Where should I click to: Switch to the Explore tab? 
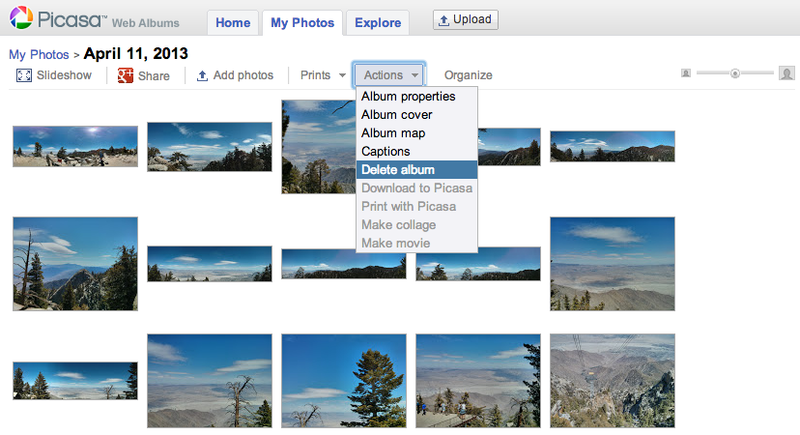(379, 23)
